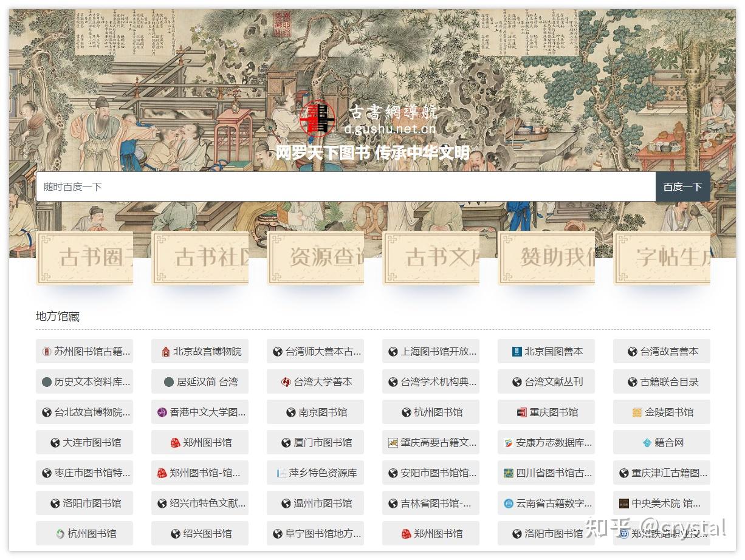Open the 台湾学术机构典 link

431,382
